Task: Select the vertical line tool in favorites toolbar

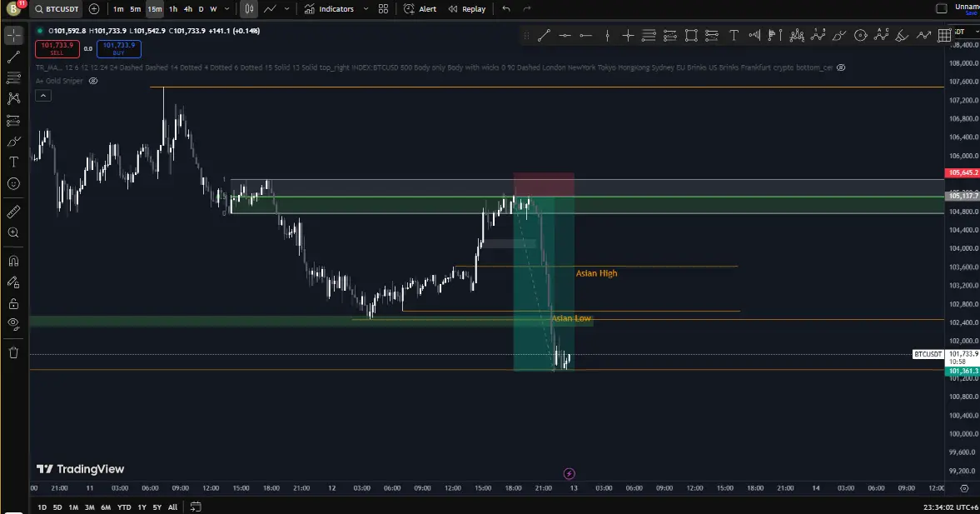Action: click(x=607, y=36)
